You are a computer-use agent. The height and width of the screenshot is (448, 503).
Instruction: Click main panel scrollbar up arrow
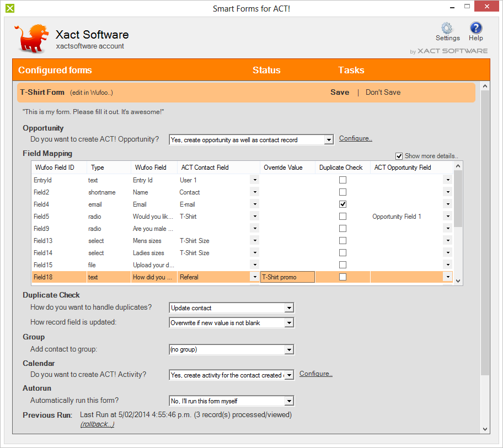coord(485,86)
